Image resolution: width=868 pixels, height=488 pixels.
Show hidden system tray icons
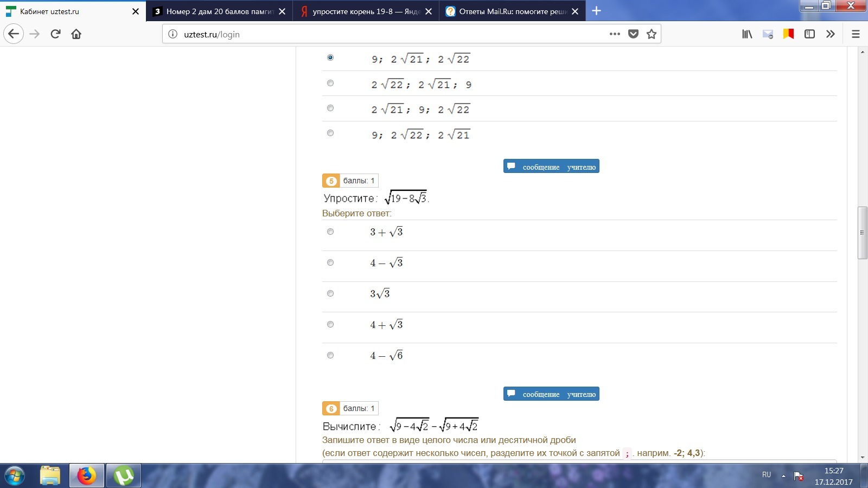pyautogui.click(x=783, y=476)
